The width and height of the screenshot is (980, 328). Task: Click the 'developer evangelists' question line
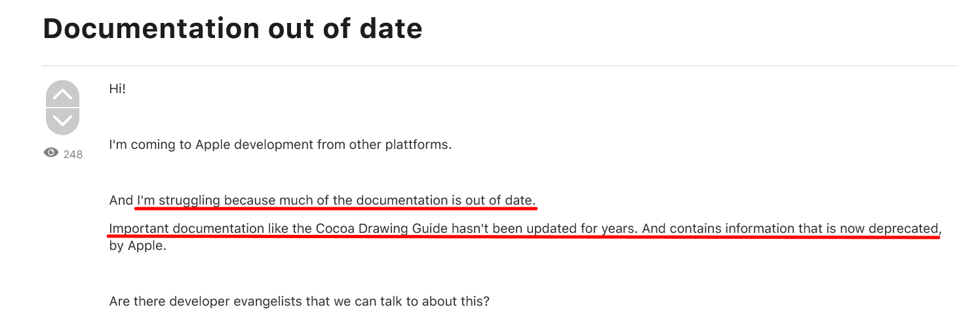tap(299, 302)
